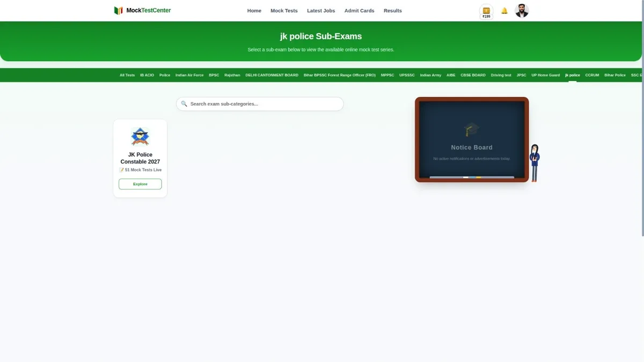The height and width of the screenshot is (362, 644).
Task: Select the AIBE category tab
Action: pos(451,75)
